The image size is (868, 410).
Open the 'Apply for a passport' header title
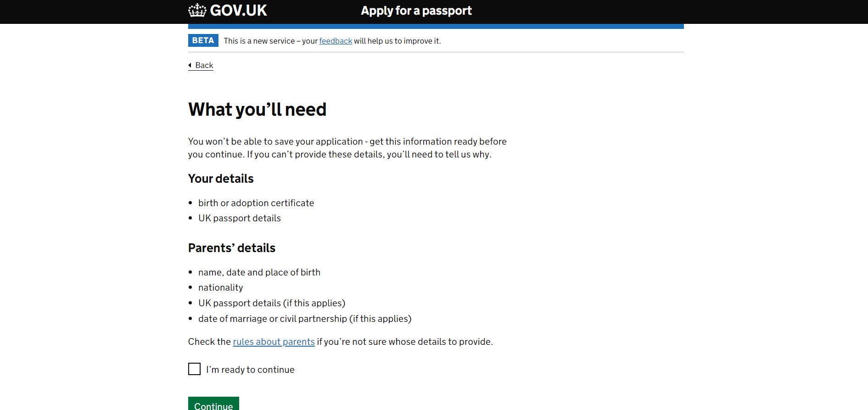coord(416,11)
